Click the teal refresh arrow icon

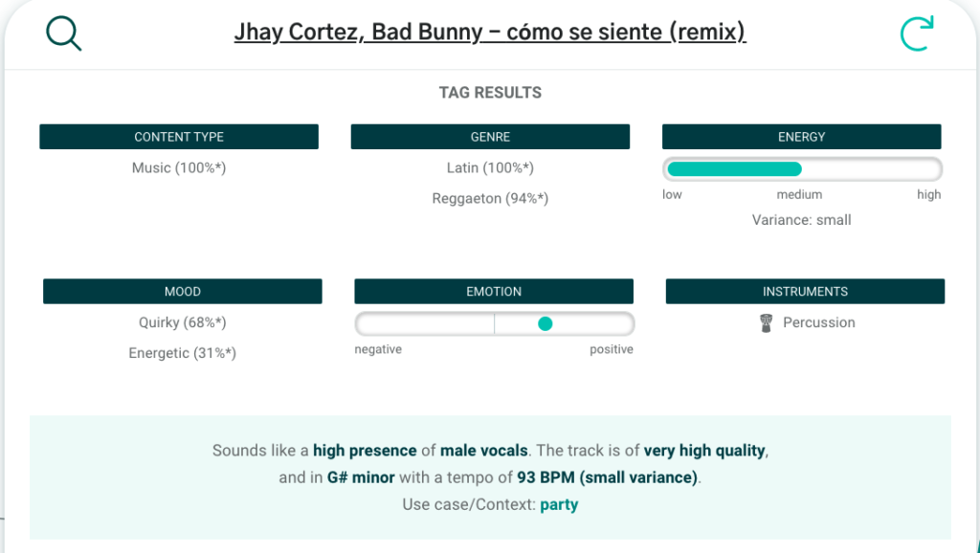[x=917, y=33]
